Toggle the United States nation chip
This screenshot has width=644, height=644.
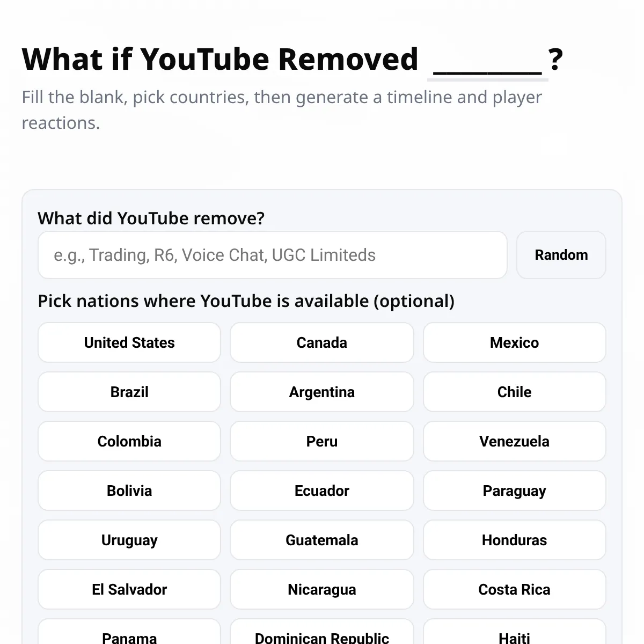coord(129,342)
